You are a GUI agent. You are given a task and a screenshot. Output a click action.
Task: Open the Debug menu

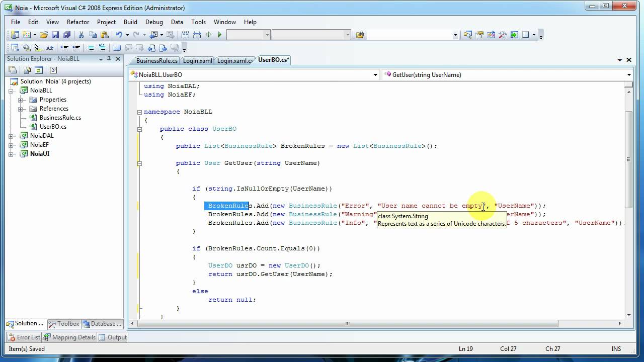(154, 22)
